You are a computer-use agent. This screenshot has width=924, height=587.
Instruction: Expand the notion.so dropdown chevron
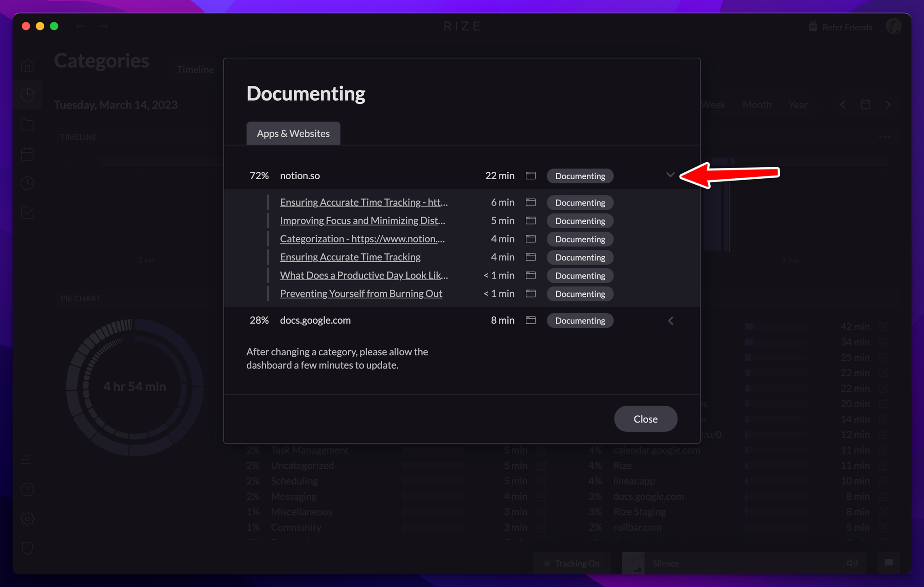[x=669, y=175]
